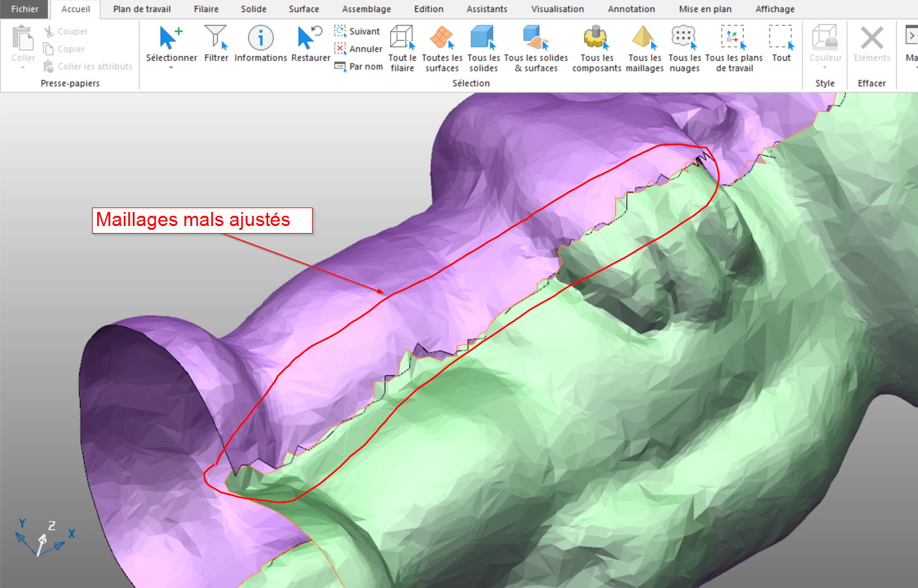918x588 pixels.
Task: Expand the Coller dropdown arrow
Action: click(x=23, y=68)
